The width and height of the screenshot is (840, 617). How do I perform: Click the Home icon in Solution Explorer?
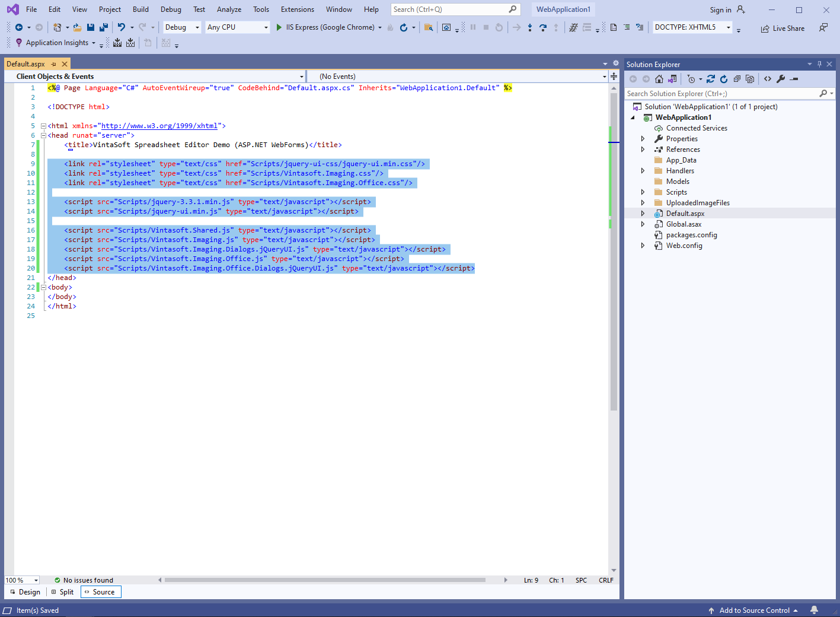[659, 79]
